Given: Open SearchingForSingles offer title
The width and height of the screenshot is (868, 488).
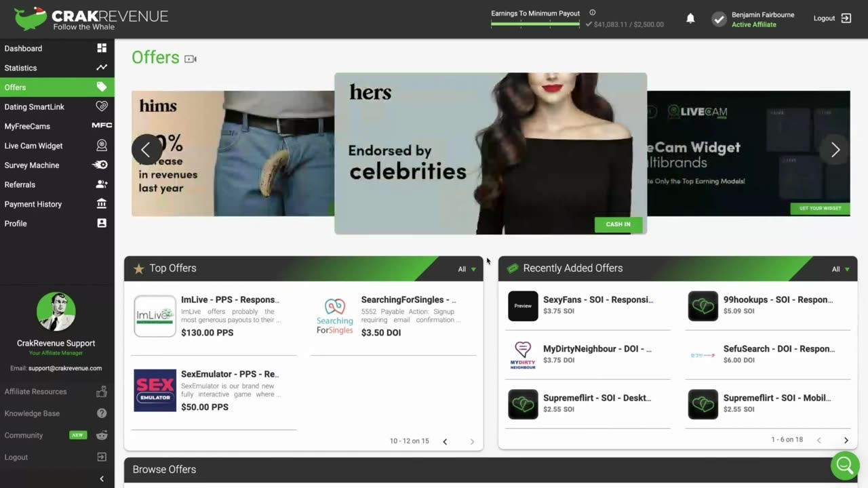Looking at the screenshot, I should [409, 300].
